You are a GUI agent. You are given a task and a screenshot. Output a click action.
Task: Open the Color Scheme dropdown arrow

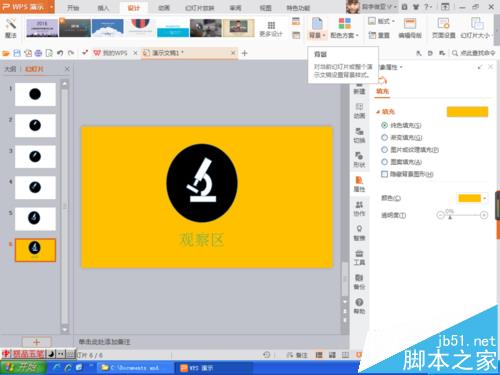(357, 35)
